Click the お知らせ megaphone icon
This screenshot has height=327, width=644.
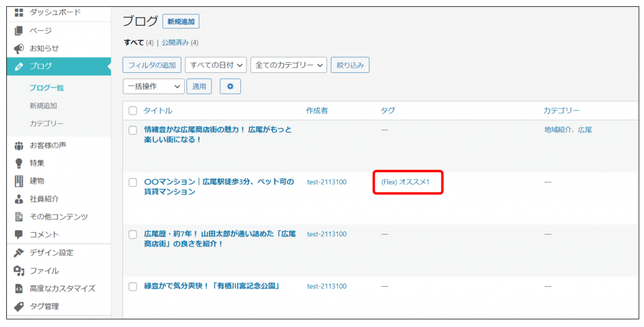19,48
